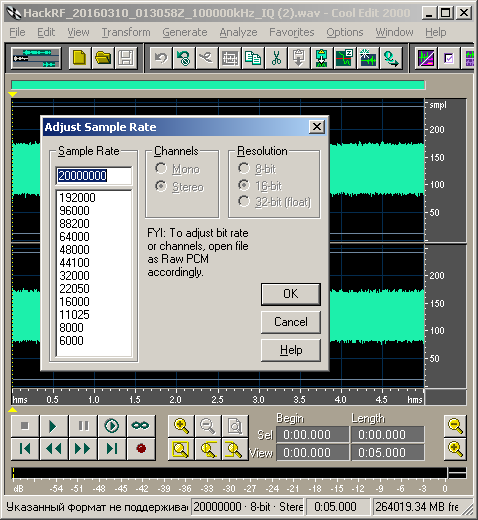Create a new file with yellow page icon

(79, 58)
